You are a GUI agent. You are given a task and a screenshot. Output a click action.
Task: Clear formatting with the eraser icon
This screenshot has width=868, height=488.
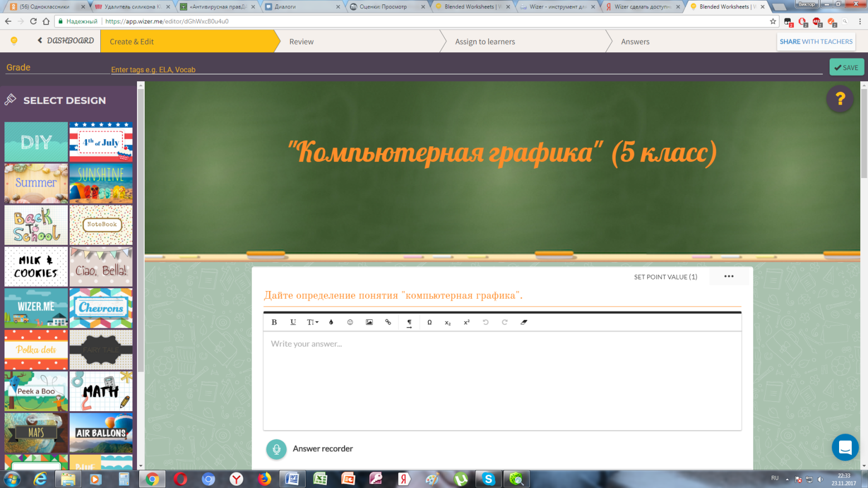click(524, 322)
